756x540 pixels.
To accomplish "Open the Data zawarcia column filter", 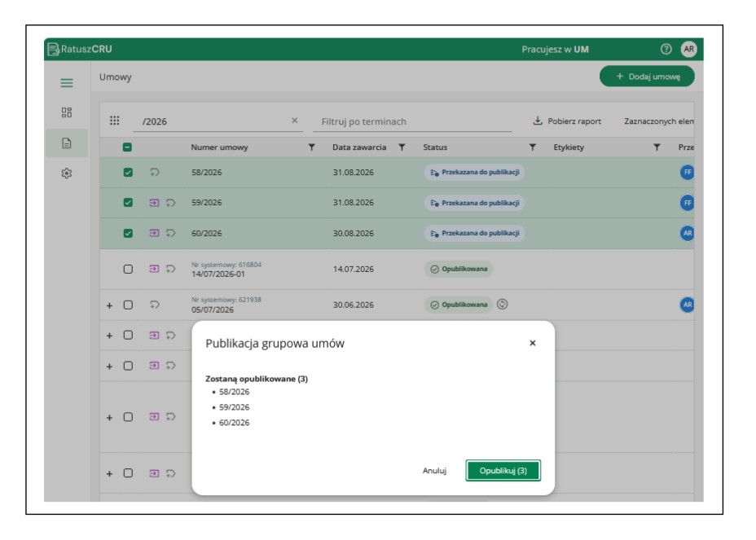I will pos(402,147).
